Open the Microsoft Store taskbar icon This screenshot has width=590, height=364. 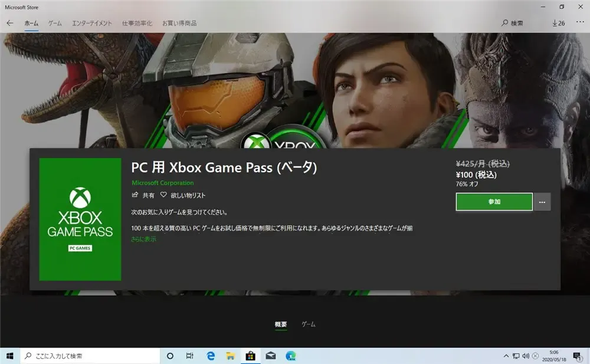coord(250,356)
